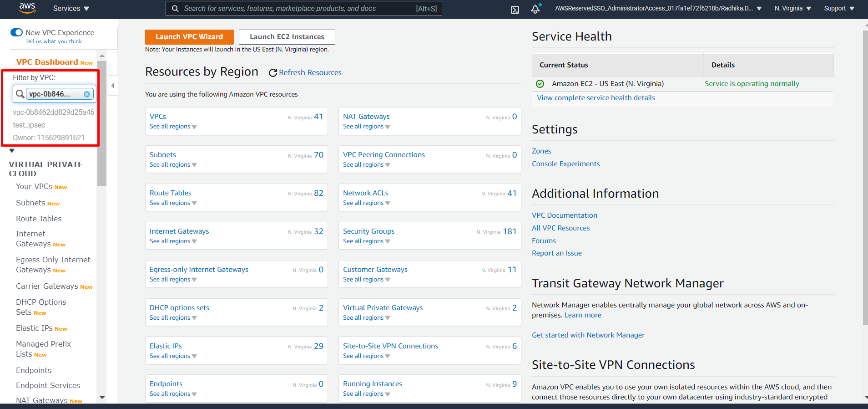Open the account name dropdown

(x=658, y=9)
